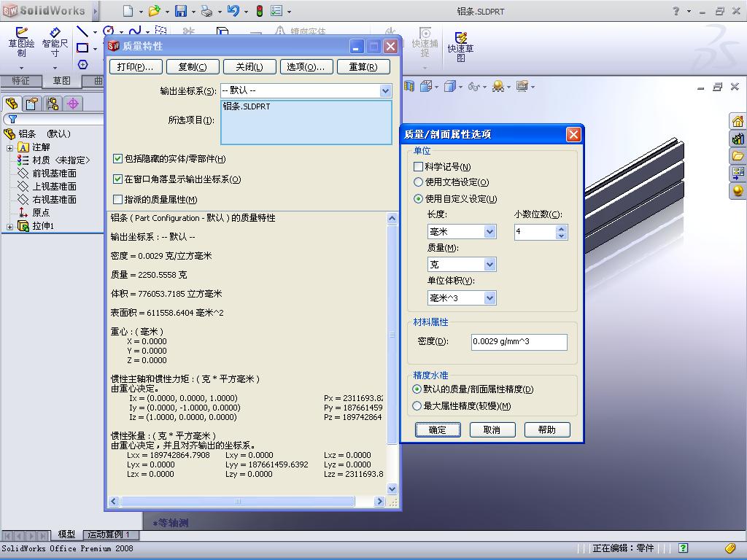Click the Rebuild traffic light icon

260,10
